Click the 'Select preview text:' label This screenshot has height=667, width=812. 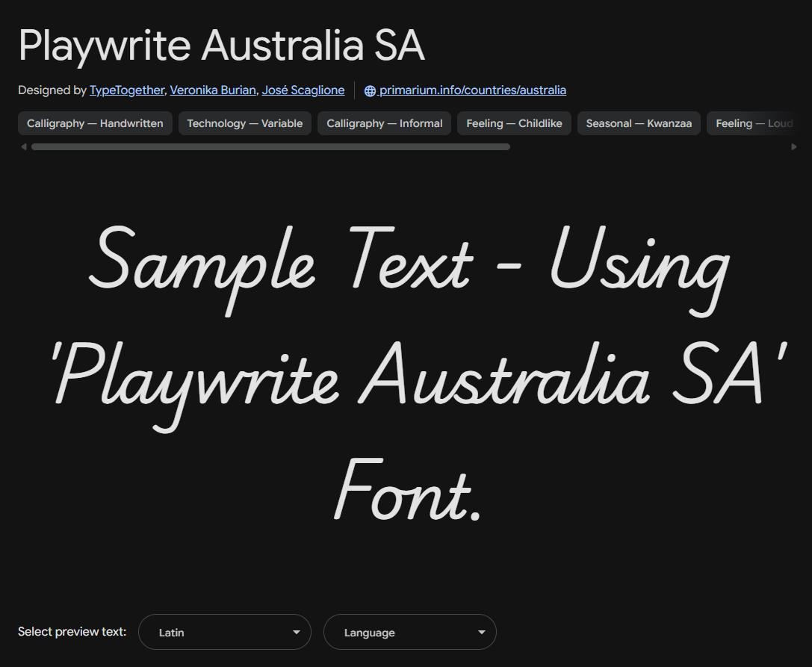pos(72,632)
